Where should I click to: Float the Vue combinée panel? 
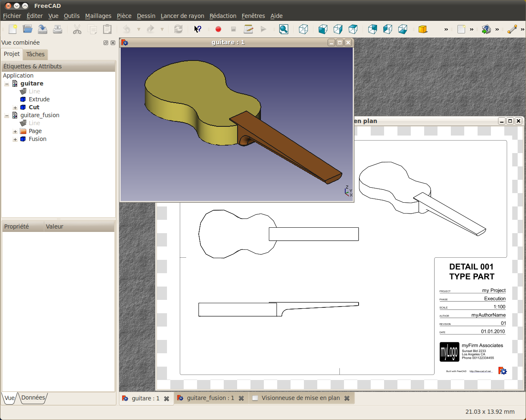106,43
